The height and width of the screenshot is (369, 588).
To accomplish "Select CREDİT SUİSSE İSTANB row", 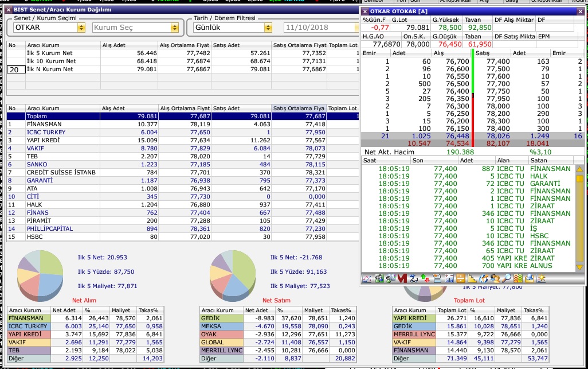I will (183, 173).
